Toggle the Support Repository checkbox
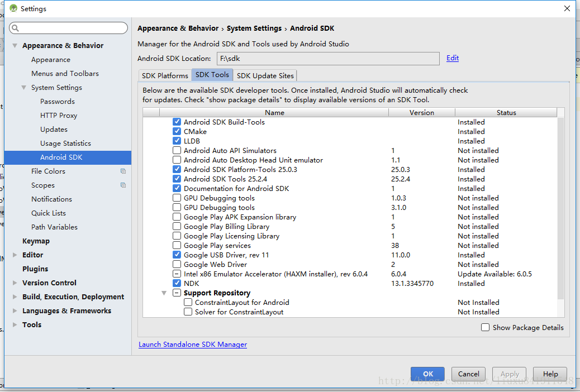This screenshot has height=392, width=580. 177,293
